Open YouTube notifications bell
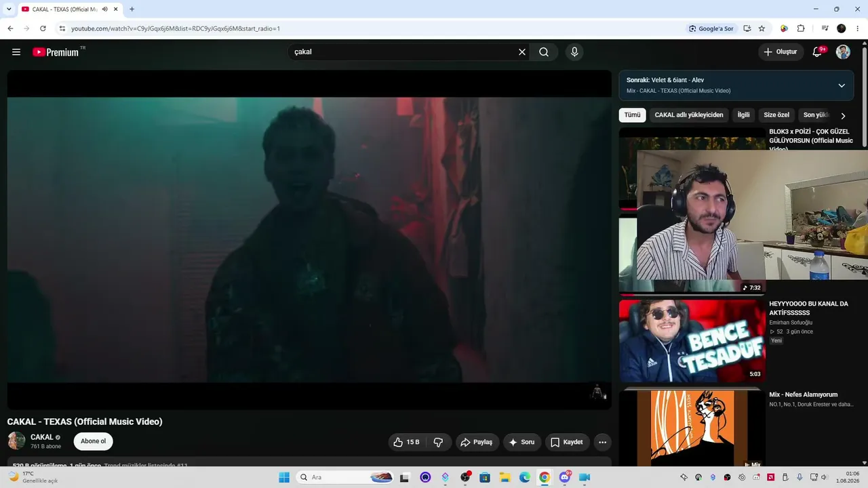This screenshot has width=868, height=488. click(x=817, y=52)
